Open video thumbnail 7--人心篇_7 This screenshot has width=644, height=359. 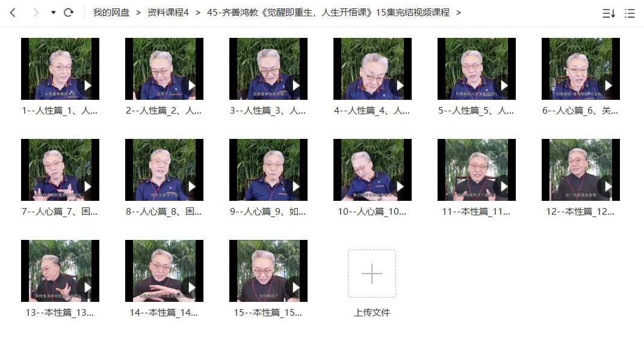60,170
